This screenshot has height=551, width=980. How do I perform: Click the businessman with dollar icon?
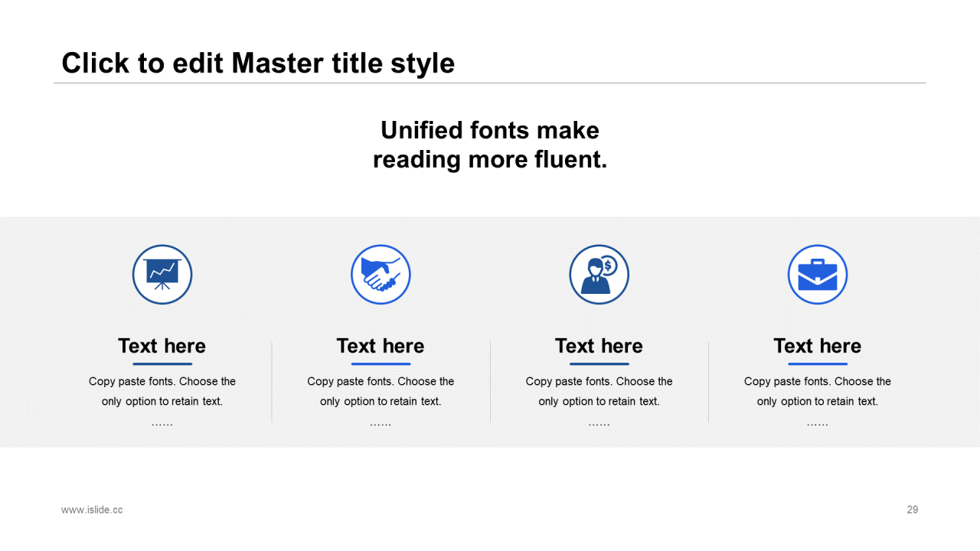[599, 274]
